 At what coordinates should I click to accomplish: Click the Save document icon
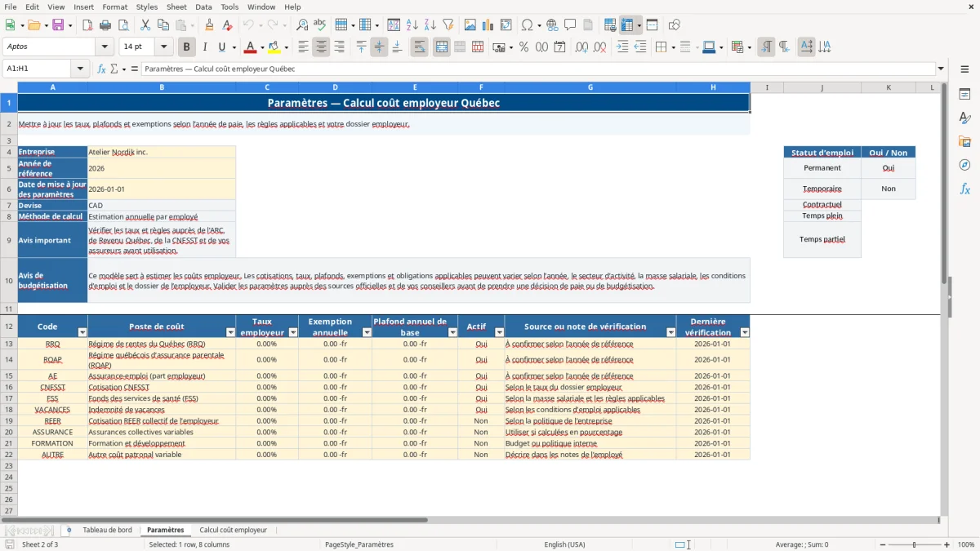(58, 25)
